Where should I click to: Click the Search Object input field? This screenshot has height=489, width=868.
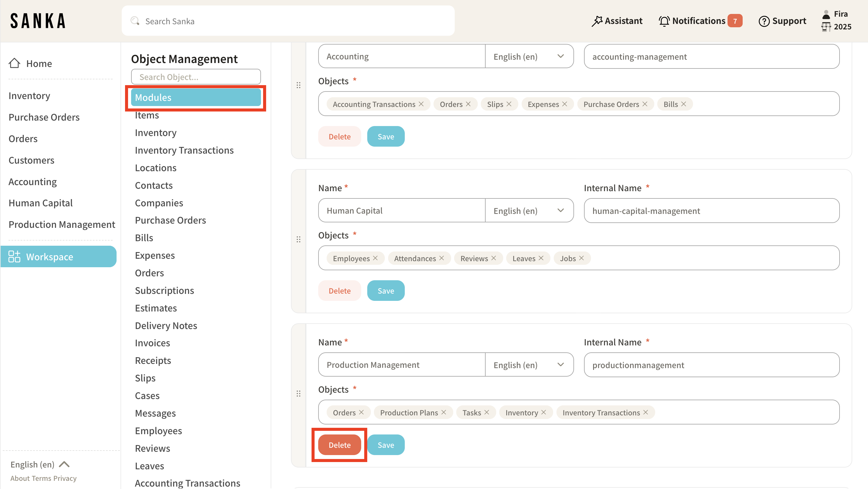pyautogui.click(x=196, y=77)
